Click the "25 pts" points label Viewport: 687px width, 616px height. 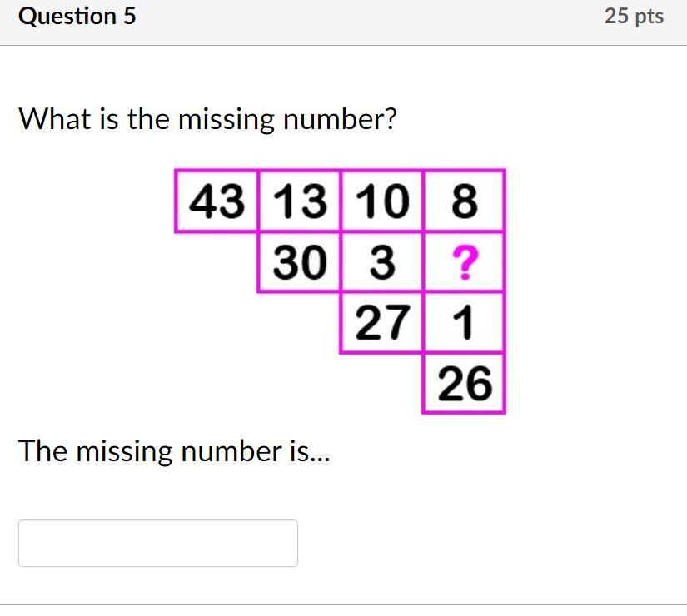634,16
